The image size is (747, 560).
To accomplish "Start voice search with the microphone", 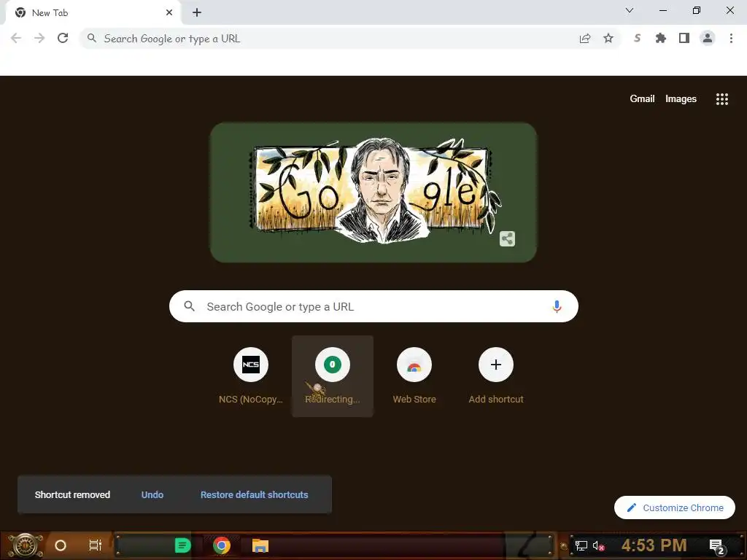I will (557, 307).
